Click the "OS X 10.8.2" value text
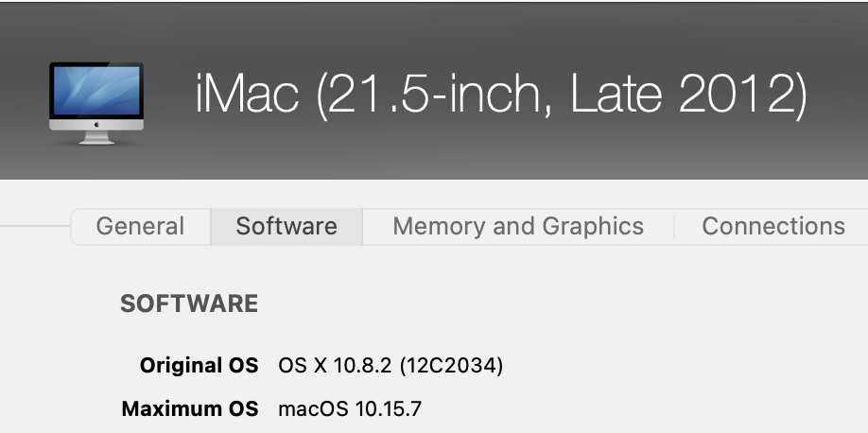868x433 pixels. tap(336, 365)
